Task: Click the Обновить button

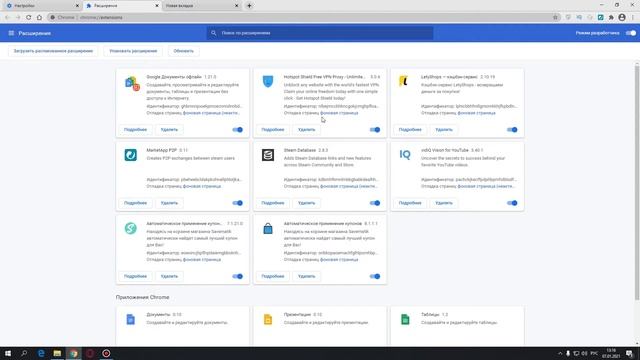Action: click(x=184, y=51)
